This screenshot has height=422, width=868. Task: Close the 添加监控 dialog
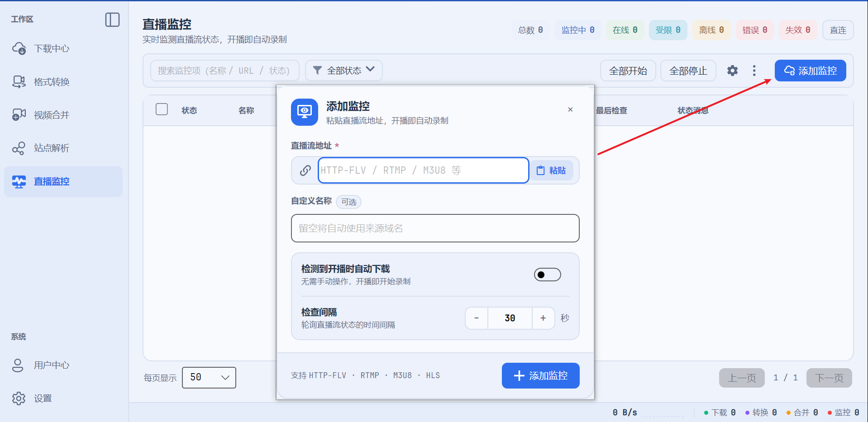[x=570, y=109]
